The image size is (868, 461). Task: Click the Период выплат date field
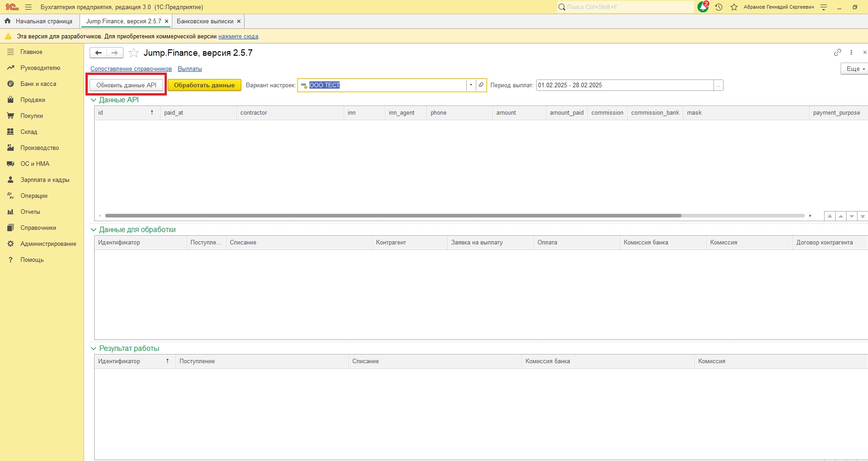(x=624, y=85)
